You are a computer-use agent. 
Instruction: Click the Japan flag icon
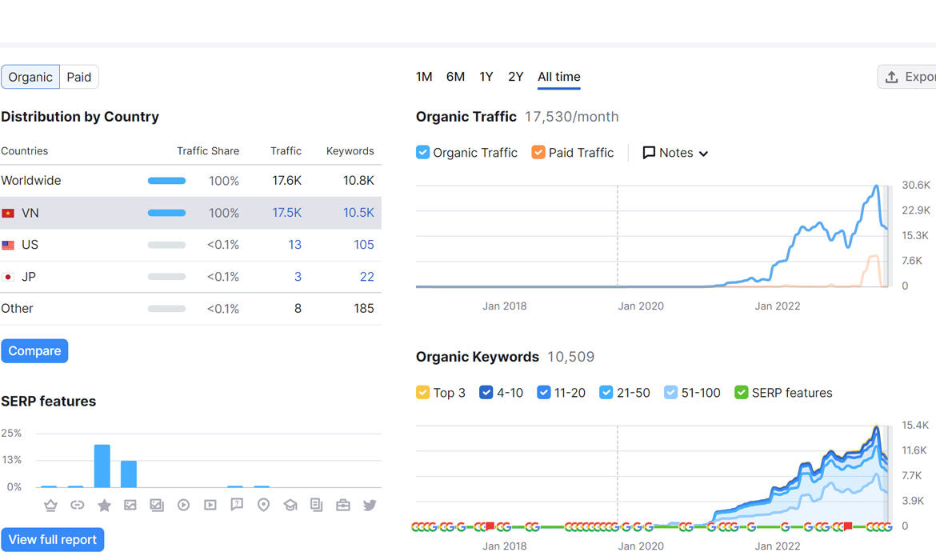pos(8,277)
